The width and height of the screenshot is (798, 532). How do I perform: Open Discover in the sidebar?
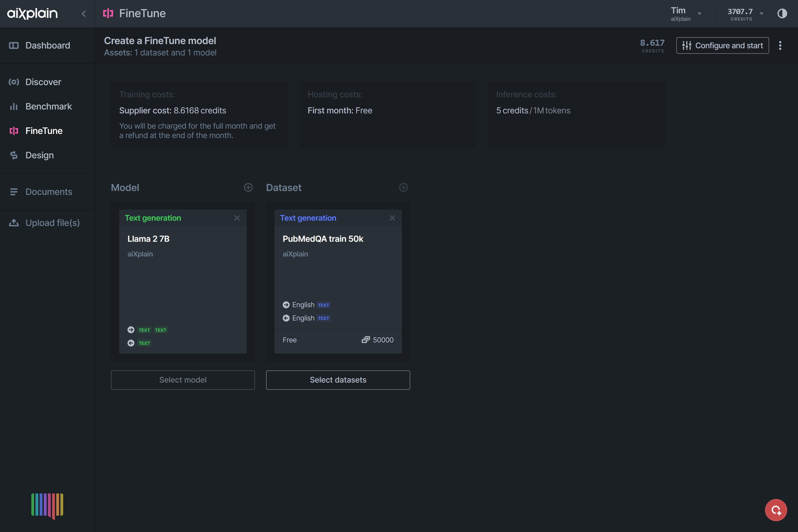tap(47, 82)
